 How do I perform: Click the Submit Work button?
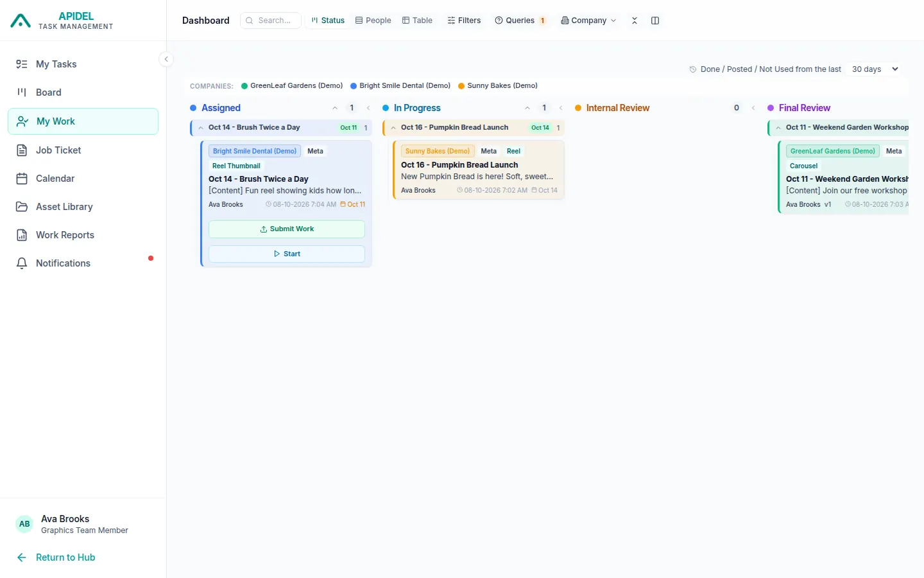[287, 229]
